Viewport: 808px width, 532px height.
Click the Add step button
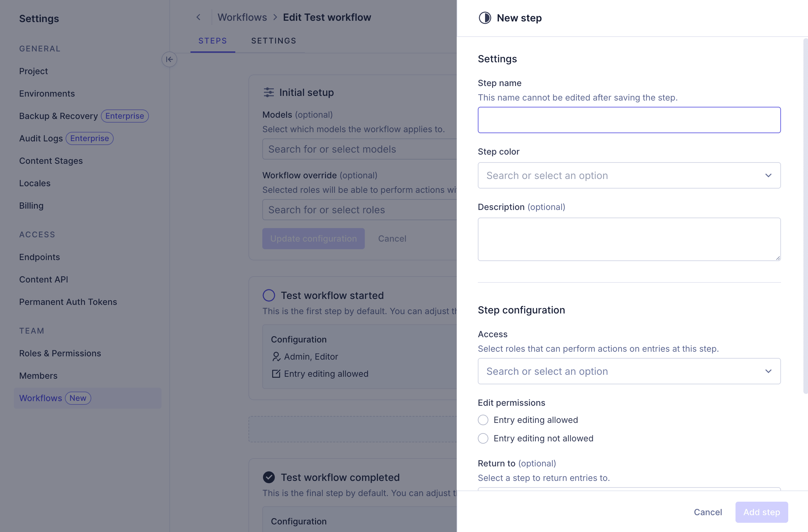[761, 512]
